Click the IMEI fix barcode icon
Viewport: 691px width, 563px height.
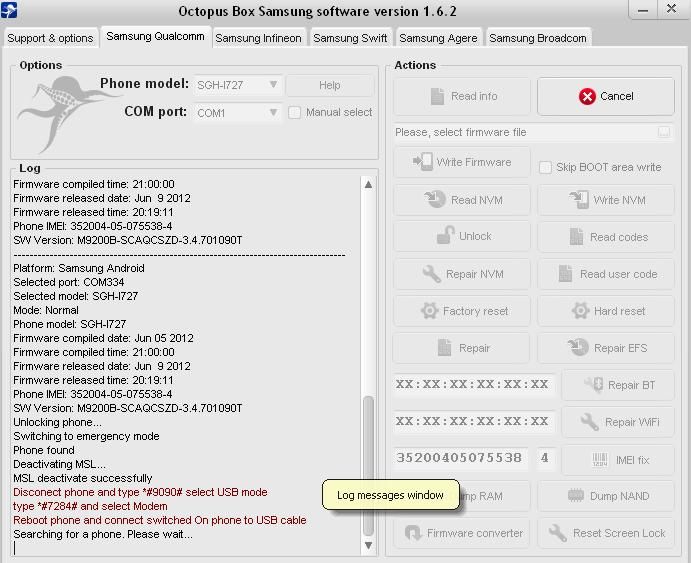[600, 460]
